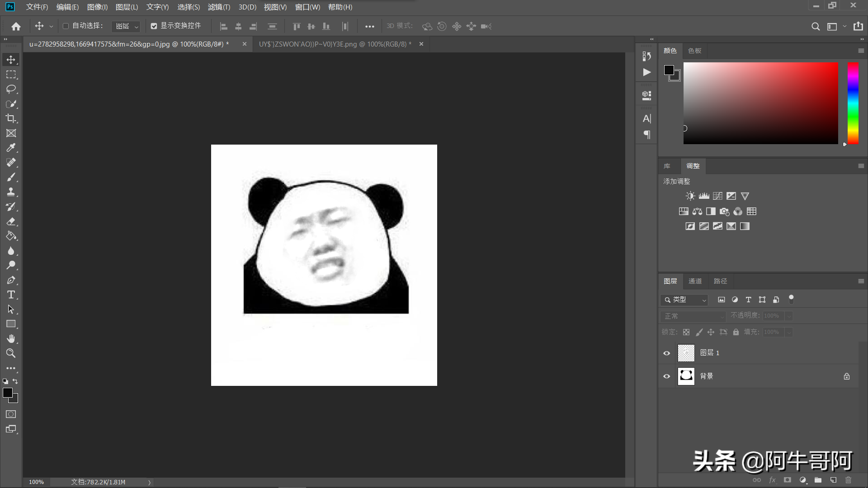Hide the 图层 1 layer
The image size is (868, 488).
click(666, 353)
